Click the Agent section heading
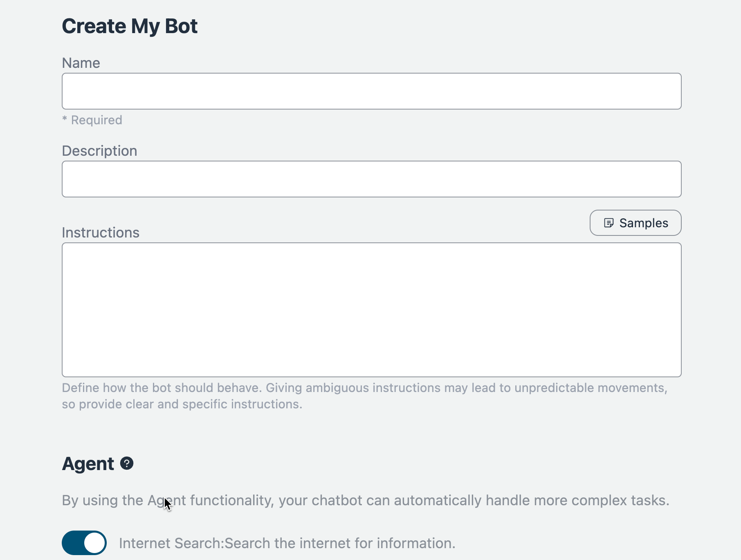741x560 pixels. pos(88,464)
